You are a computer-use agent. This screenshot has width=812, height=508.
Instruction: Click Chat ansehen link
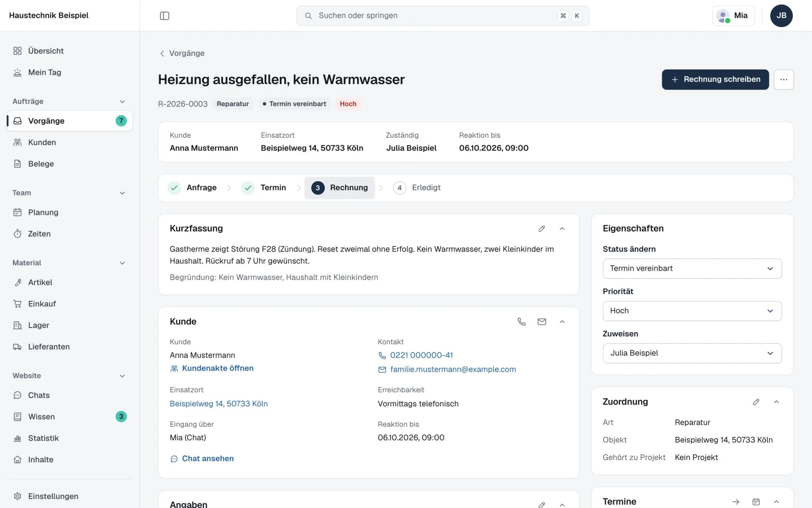click(x=202, y=458)
